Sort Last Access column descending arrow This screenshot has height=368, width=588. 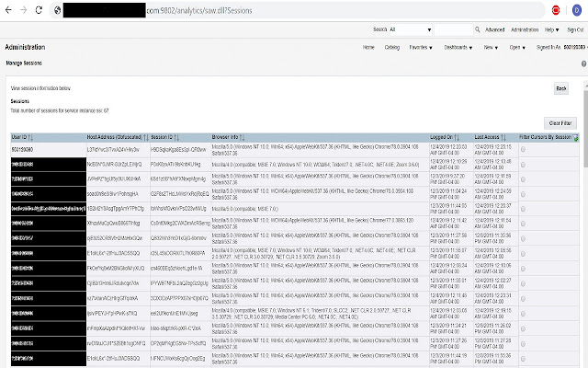pyautogui.click(x=504, y=137)
